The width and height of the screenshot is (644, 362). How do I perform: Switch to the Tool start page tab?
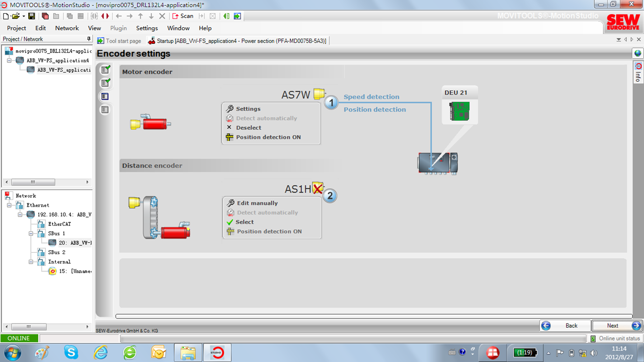click(120, 41)
